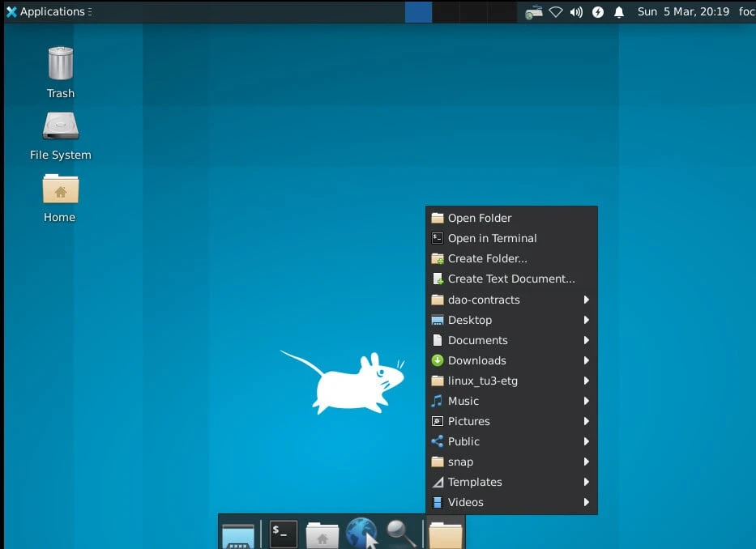Viewport: 756px width, 549px height.
Task: Open the web browser globe icon in dock
Action: (361, 534)
